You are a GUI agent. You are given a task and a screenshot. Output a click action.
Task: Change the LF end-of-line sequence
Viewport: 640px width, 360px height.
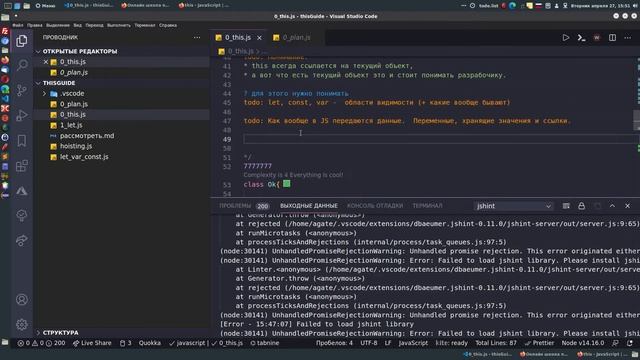(388, 343)
